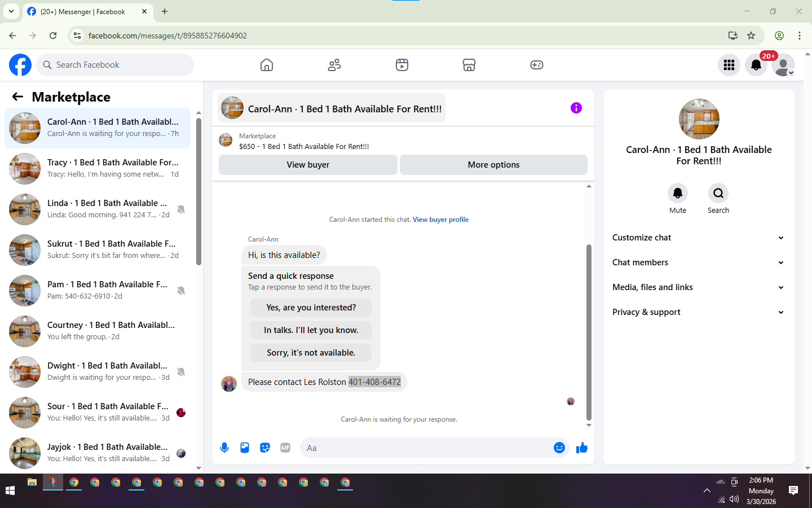Viewport: 812px width, 508px height.
Task: Click the site information icon in address bar
Action: click(77, 36)
